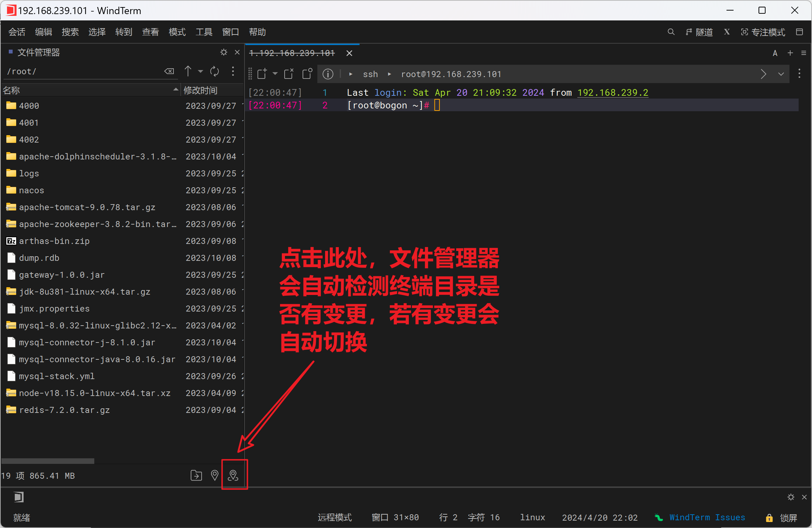Click the location pin icon in file manager
The image size is (812, 528).
coord(214,476)
